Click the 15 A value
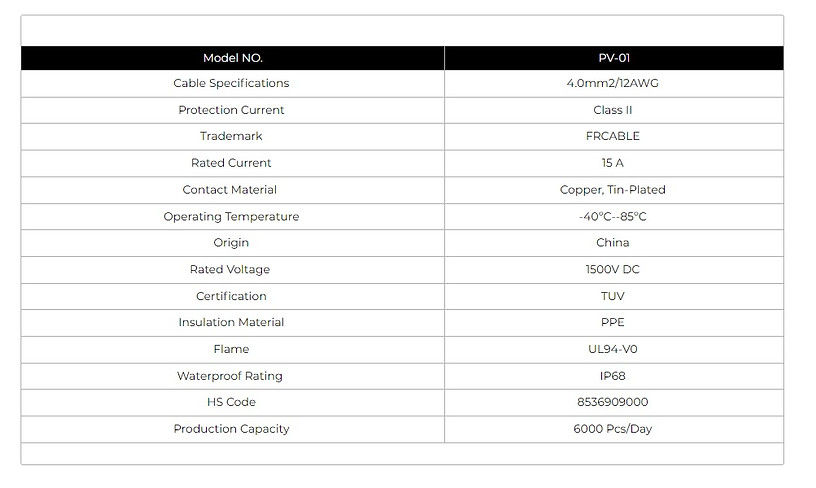 pyautogui.click(x=613, y=163)
